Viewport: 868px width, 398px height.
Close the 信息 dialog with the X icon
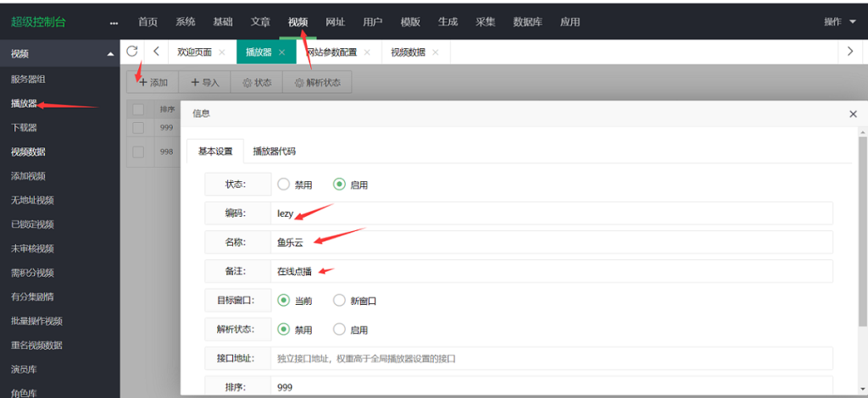click(853, 113)
